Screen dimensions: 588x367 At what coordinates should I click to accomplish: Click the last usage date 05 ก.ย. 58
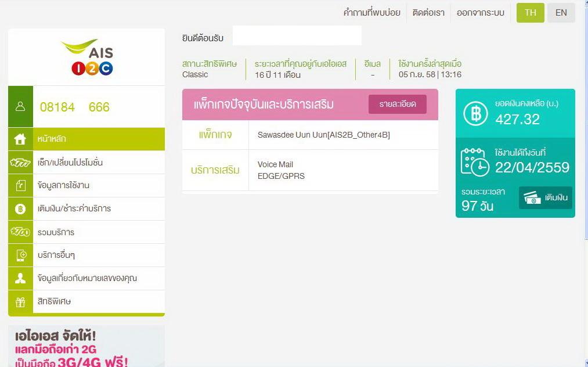tap(430, 74)
